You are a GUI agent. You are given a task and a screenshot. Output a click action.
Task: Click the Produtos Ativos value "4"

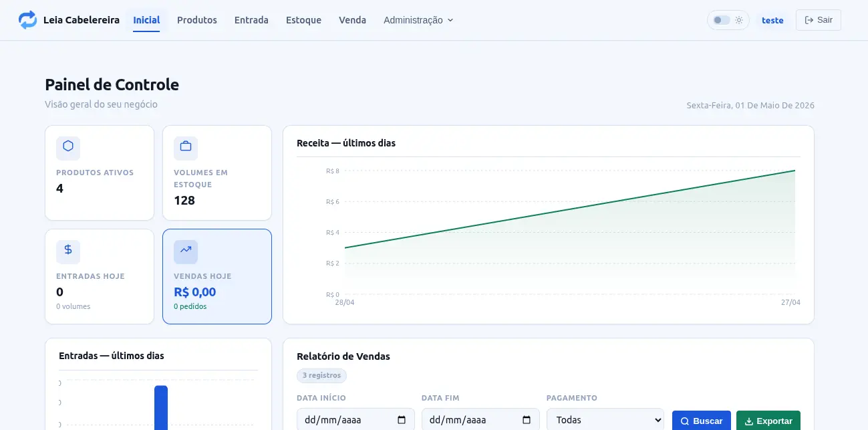59,188
